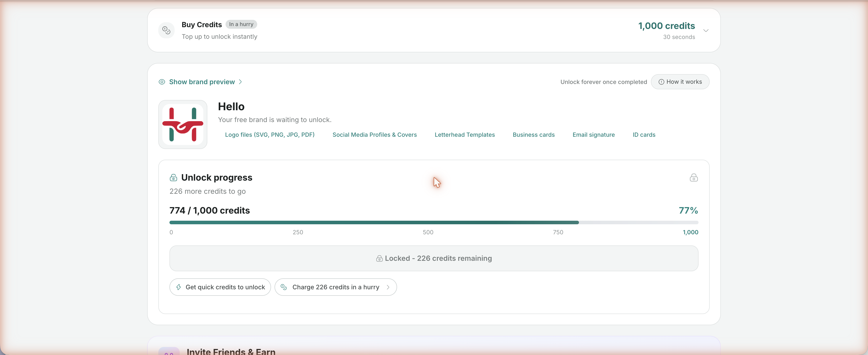868x355 pixels.
Task: Click '226 more credits to go' text
Action: click(x=208, y=192)
